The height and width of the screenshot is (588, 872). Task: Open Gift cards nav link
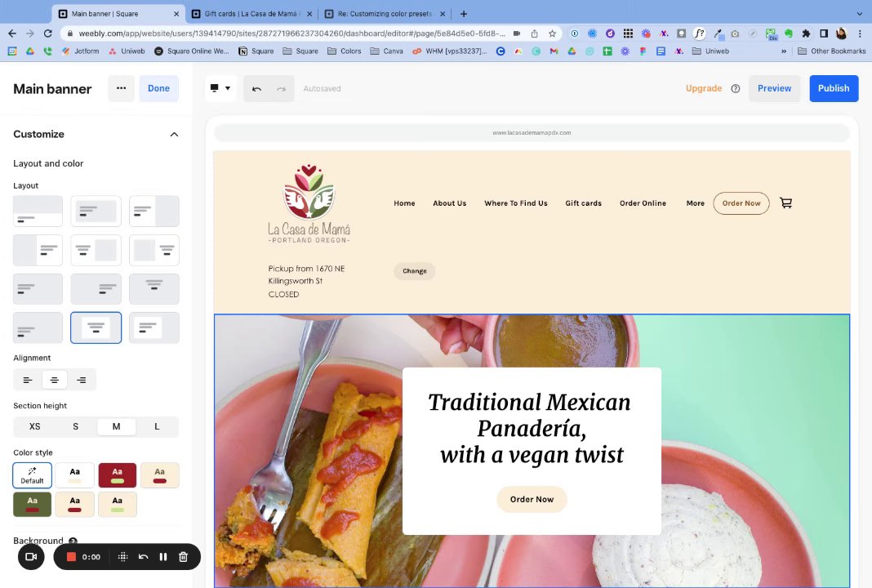click(x=583, y=203)
